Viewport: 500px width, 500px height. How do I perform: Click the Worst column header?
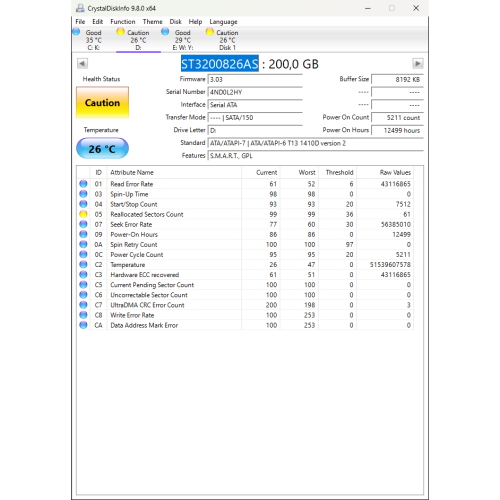click(299, 172)
